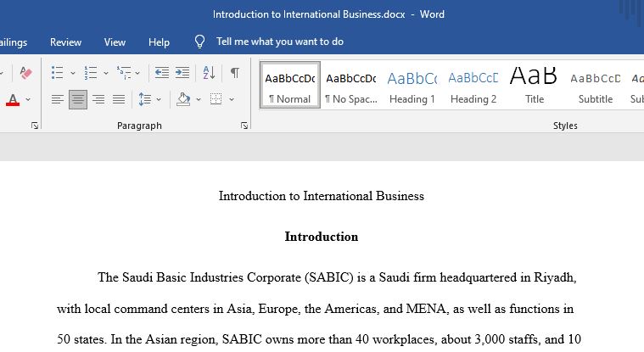Open Font dialog launcher at group corner
644x352 pixels.
tap(35, 126)
